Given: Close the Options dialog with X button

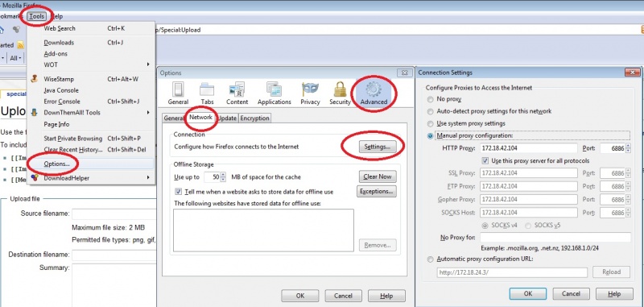Looking at the screenshot, I should pyautogui.click(x=405, y=73).
